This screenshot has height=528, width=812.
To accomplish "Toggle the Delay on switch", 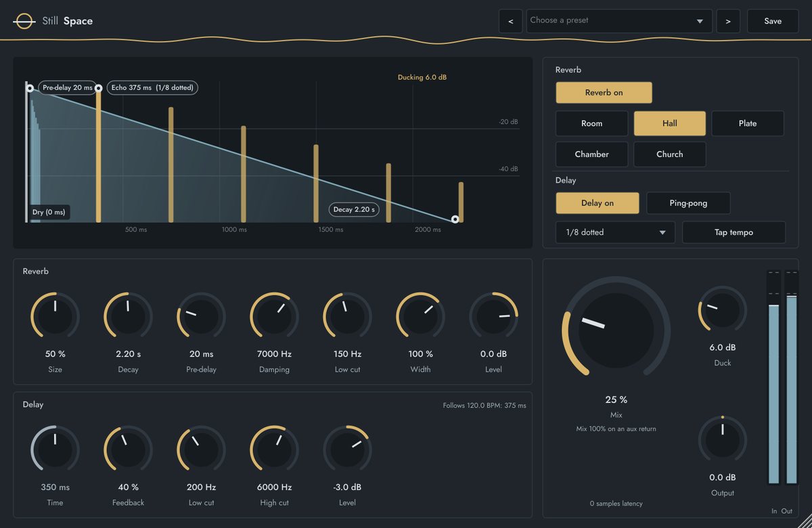I will (x=597, y=203).
